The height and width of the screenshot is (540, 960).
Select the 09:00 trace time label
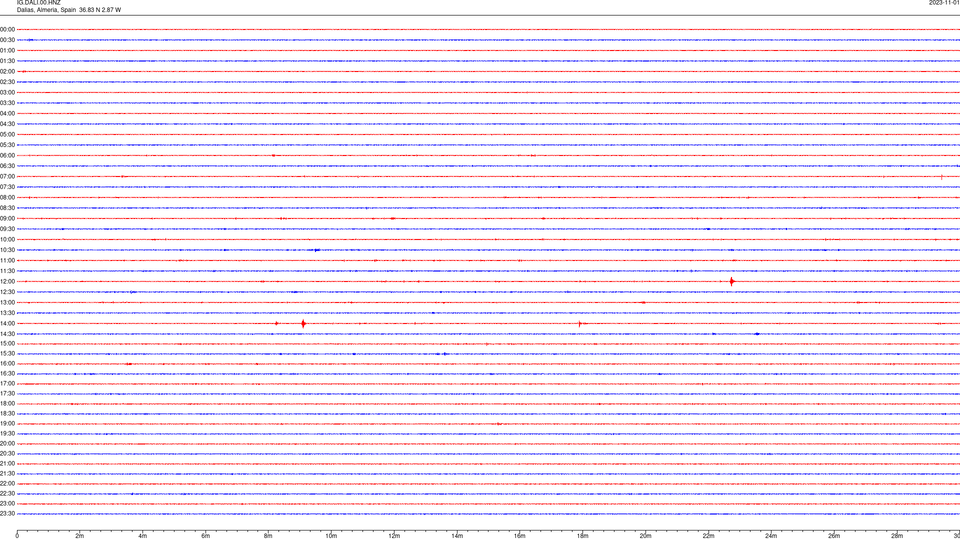point(7,219)
